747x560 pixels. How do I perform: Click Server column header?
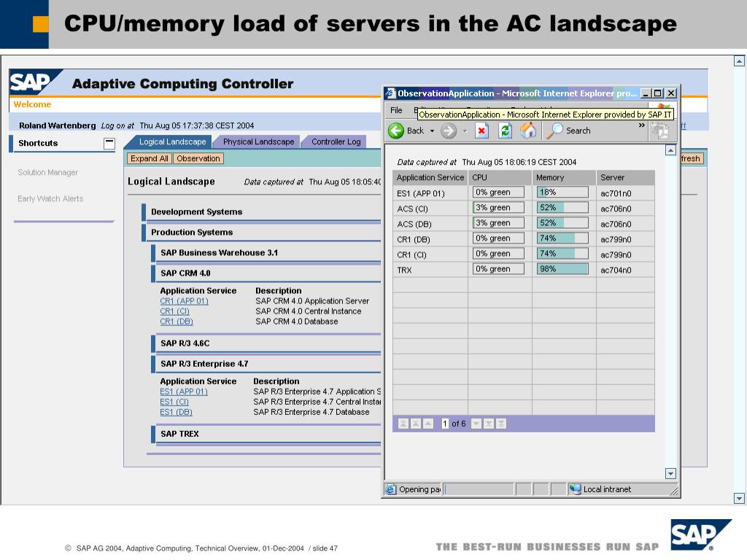click(625, 178)
